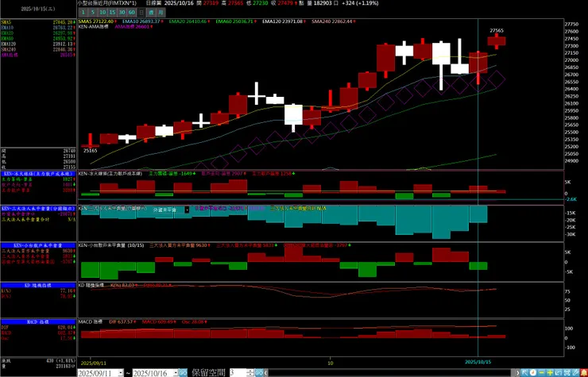Choose the 30-minute timeframe button
Screen dimensions: 588x377
[x=122, y=13]
